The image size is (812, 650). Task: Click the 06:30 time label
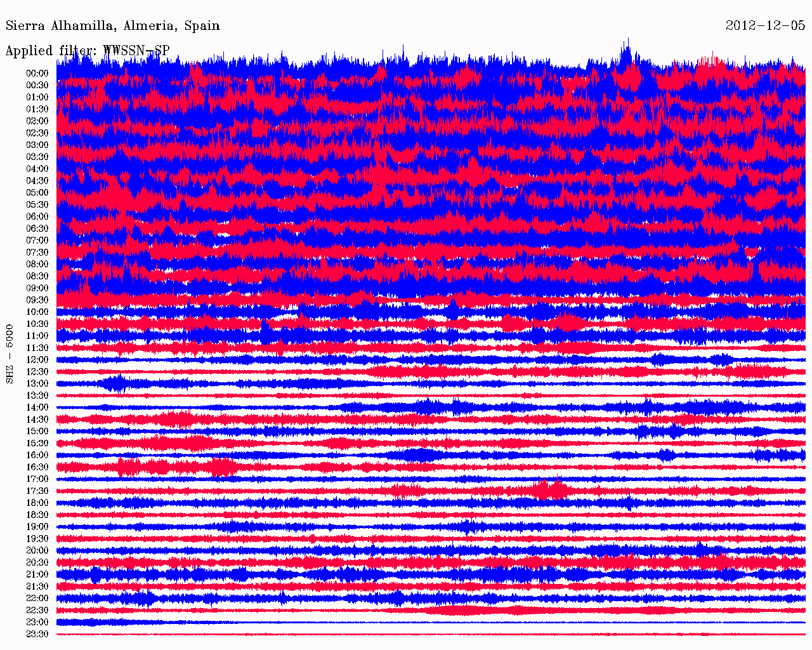point(37,229)
